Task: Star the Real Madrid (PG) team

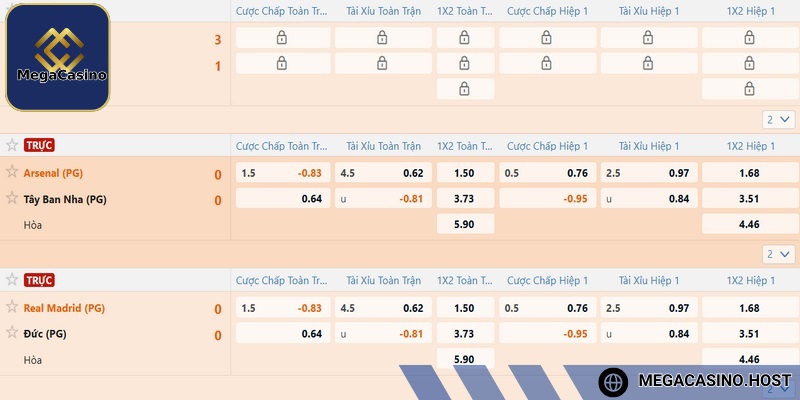Action: [x=12, y=307]
